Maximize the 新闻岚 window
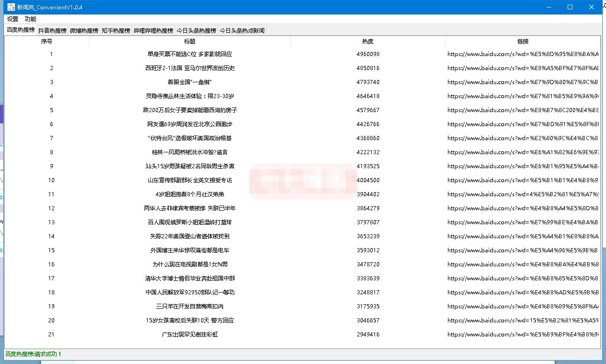Viewport: 606px width, 364px height. click(x=570, y=7)
